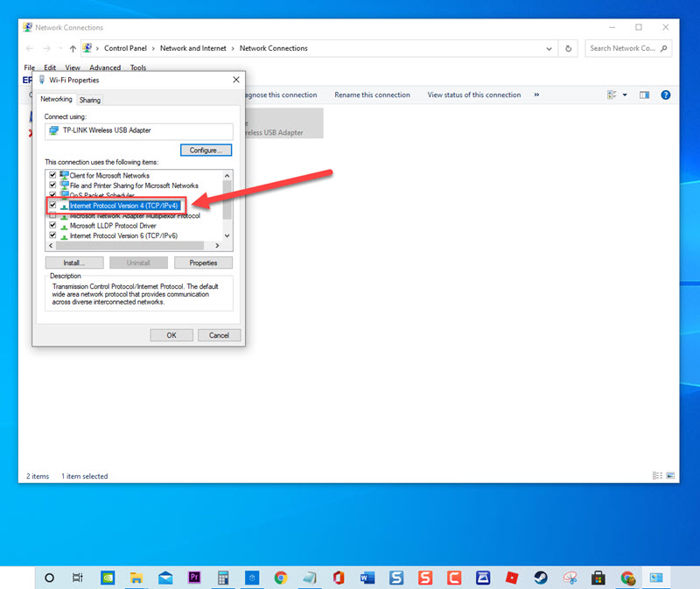The image size is (700, 589).
Task: Uncheck Client for Microsoft Networks
Action: click(x=52, y=175)
